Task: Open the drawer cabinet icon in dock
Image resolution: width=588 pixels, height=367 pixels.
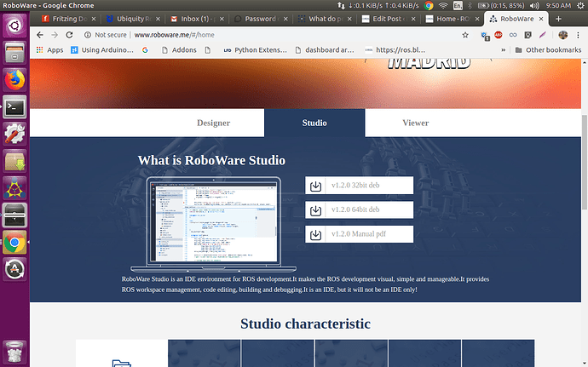Action: pyautogui.click(x=14, y=215)
